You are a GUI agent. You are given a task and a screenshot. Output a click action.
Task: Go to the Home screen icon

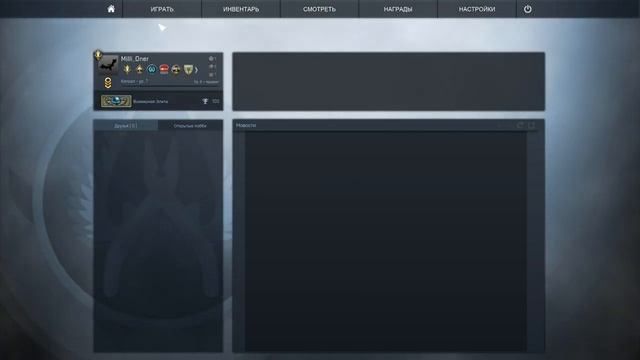[111, 9]
